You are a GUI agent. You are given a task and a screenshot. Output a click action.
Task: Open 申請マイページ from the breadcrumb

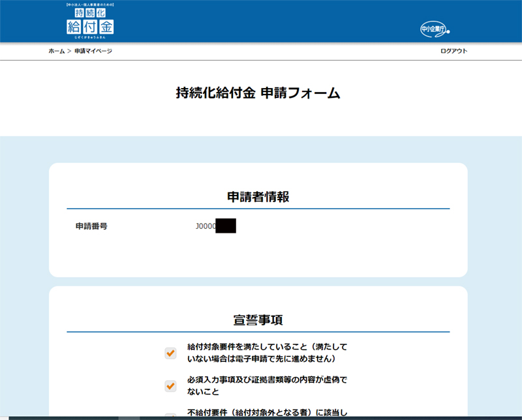coord(93,51)
